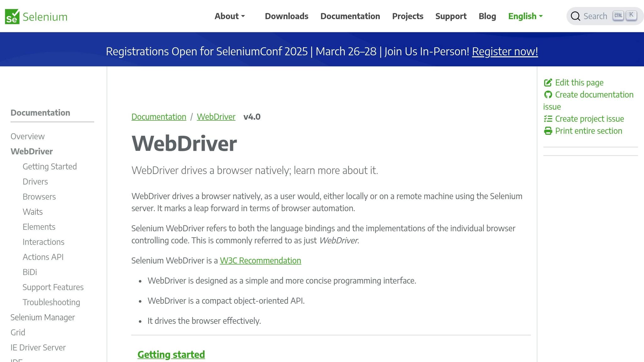This screenshot has height=362, width=644.
Task: Click the Selenium logo icon
Action: (12, 16)
